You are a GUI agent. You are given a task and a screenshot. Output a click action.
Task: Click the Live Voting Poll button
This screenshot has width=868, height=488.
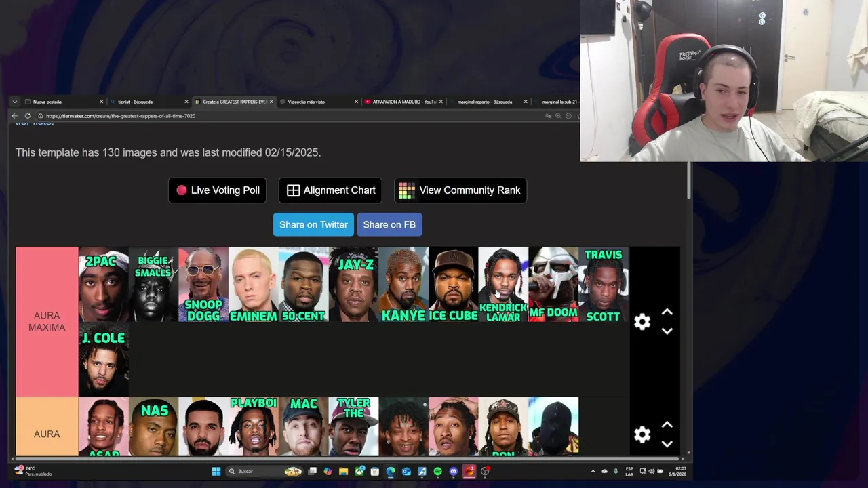click(218, 190)
